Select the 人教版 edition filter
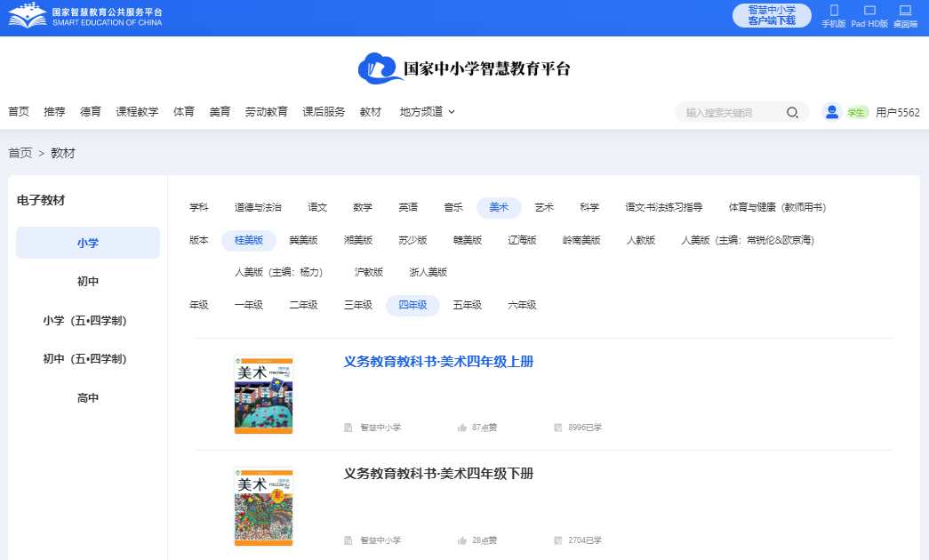 click(640, 240)
